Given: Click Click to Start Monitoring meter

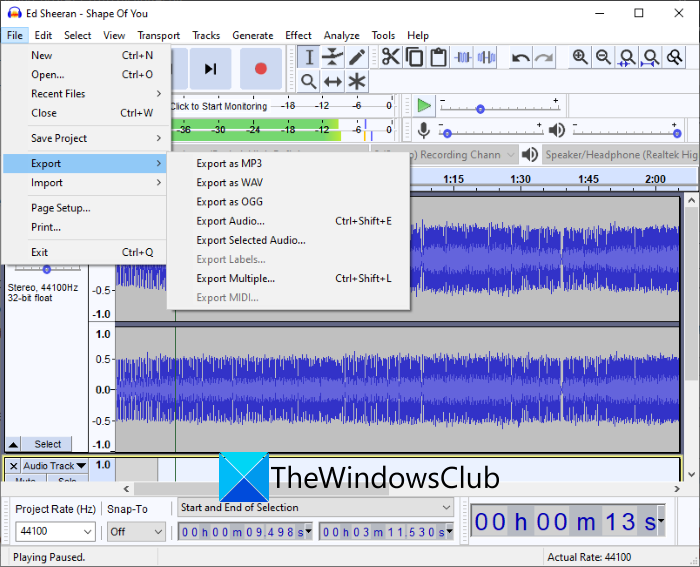Looking at the screenshot, I should (x=219, y=106).
